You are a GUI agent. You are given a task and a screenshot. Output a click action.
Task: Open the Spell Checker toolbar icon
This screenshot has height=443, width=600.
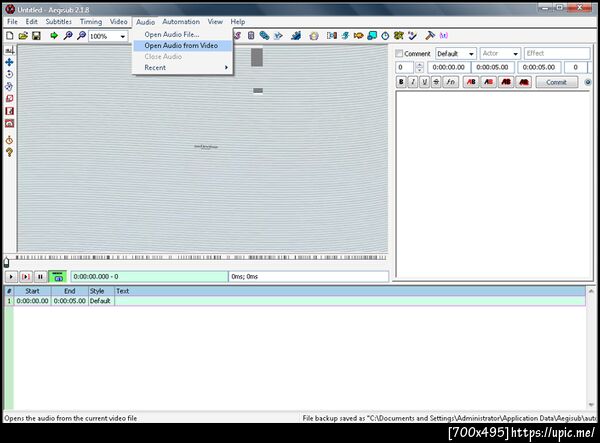(412, 36)
